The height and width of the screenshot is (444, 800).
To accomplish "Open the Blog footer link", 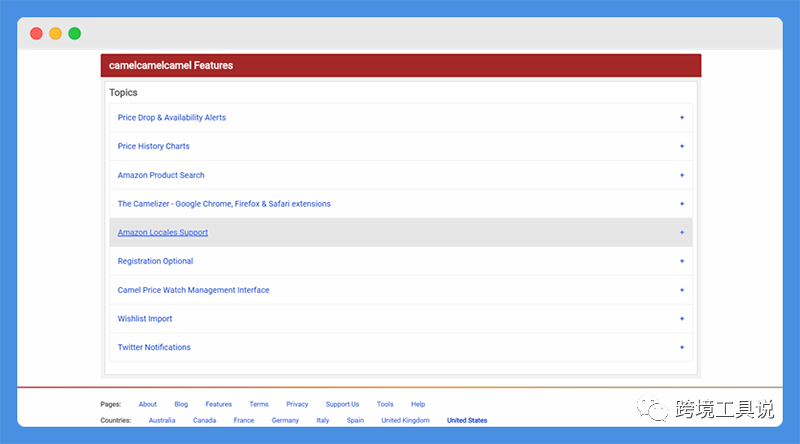I will (x=181, y=404).
